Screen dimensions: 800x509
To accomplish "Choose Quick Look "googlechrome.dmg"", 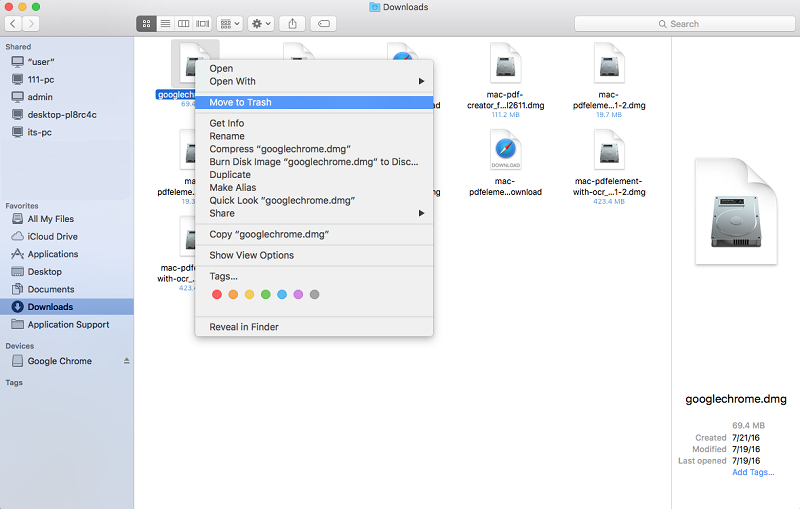I will pyautogui.click(x=314, y=200).
